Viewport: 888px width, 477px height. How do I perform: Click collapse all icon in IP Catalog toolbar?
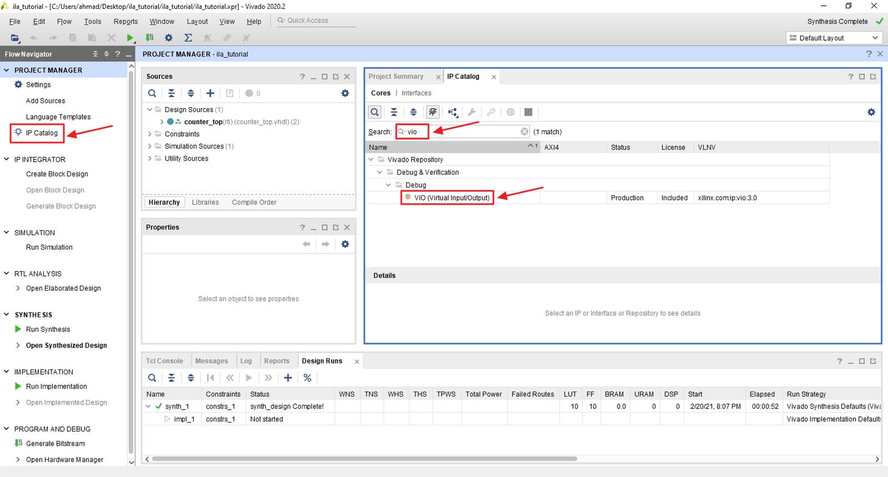[x=394, y=112]
